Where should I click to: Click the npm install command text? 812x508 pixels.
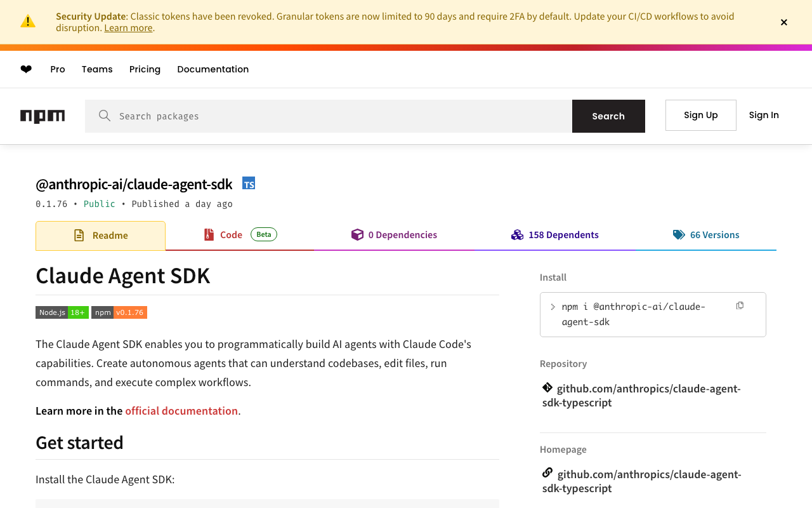pos(633,314)
